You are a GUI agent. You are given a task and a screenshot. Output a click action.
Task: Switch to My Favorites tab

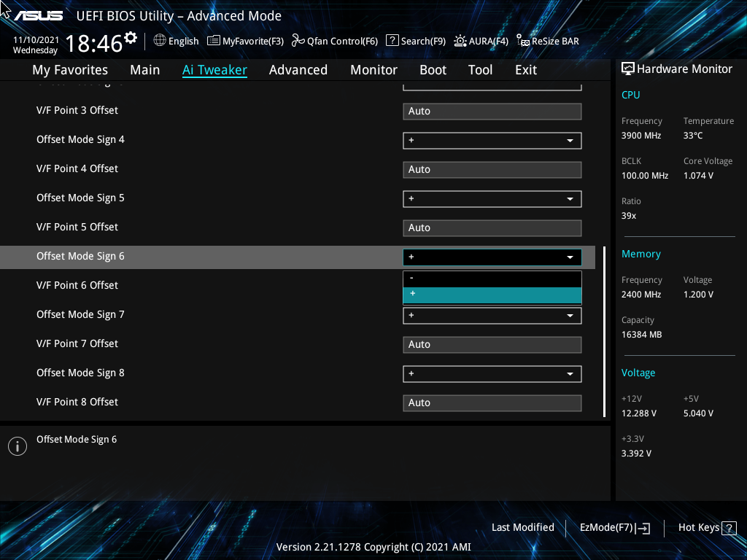70,70
